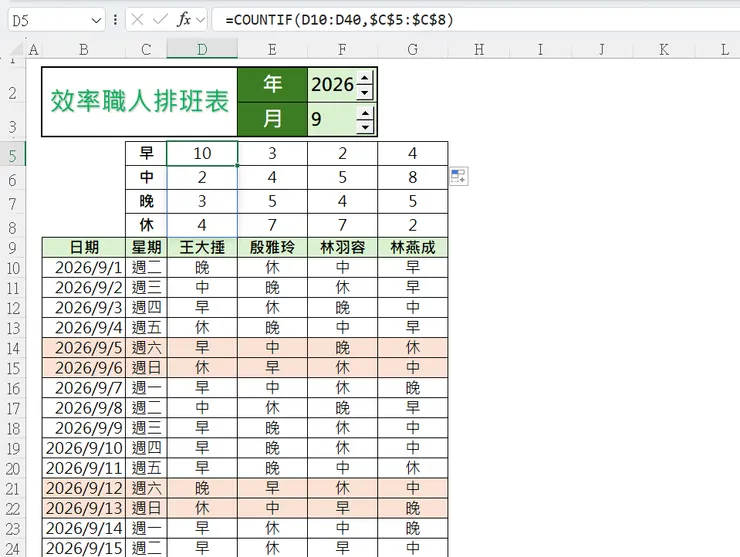Select row 5 header

tap(12, 156)
